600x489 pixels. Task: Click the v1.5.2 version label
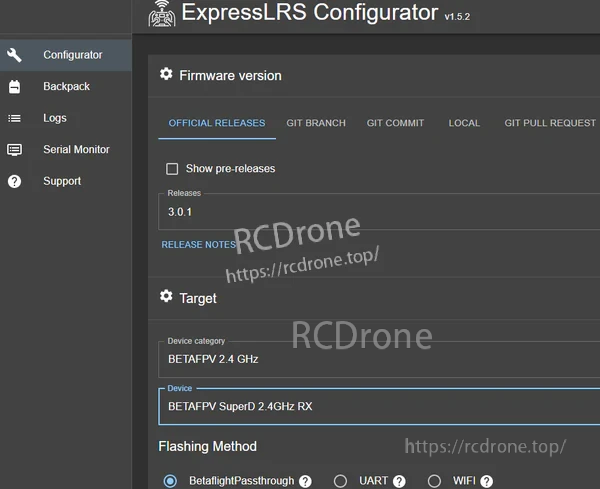(457, 16)
